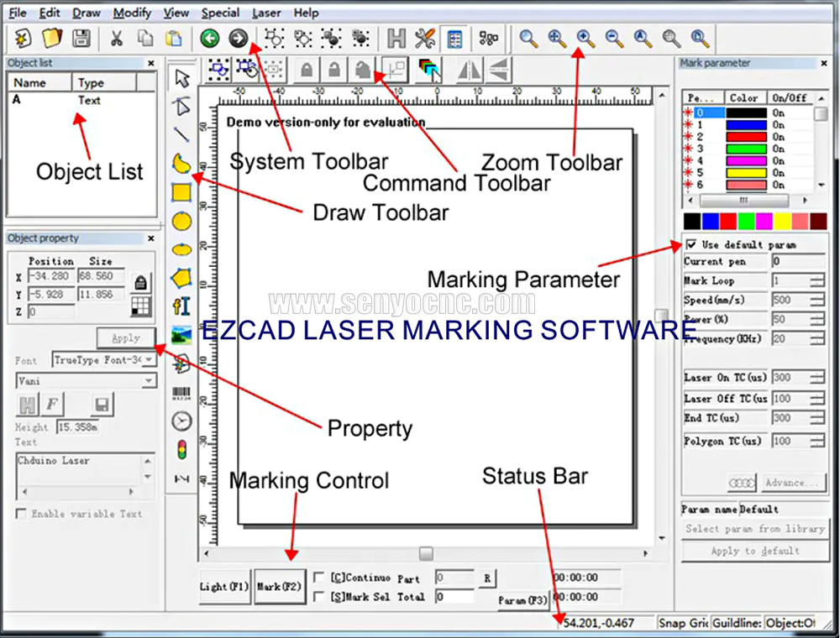Viewport: 840px width, 638px height.
Task: Select the Node edit tool
Action: coord(182,107)
